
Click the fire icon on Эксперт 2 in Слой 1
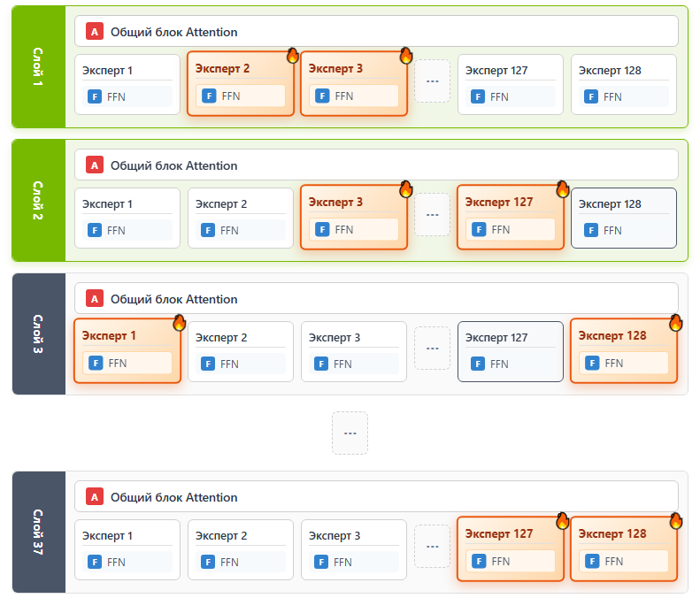[x=293, y=56]
